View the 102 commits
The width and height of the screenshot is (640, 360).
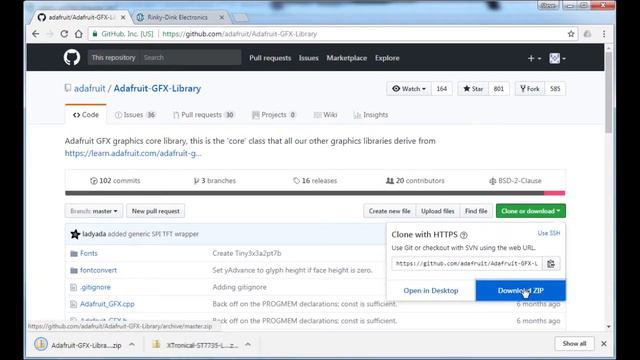click(x=115, y=180)
